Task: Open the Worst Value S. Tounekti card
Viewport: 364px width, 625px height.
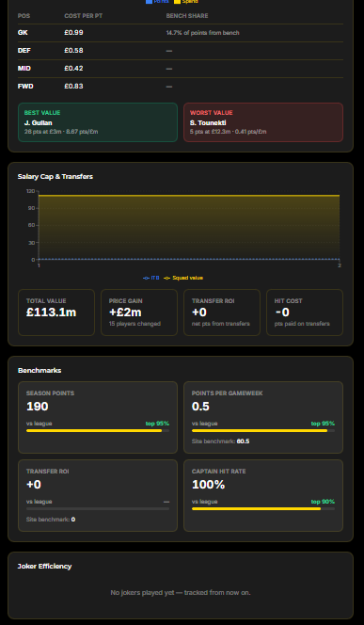Action: (263, 122)
